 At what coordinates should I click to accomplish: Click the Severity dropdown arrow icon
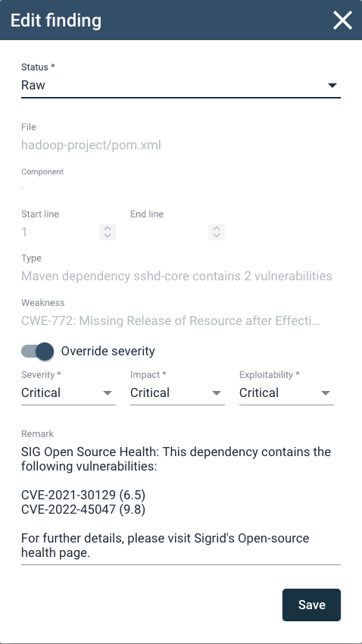108,393
